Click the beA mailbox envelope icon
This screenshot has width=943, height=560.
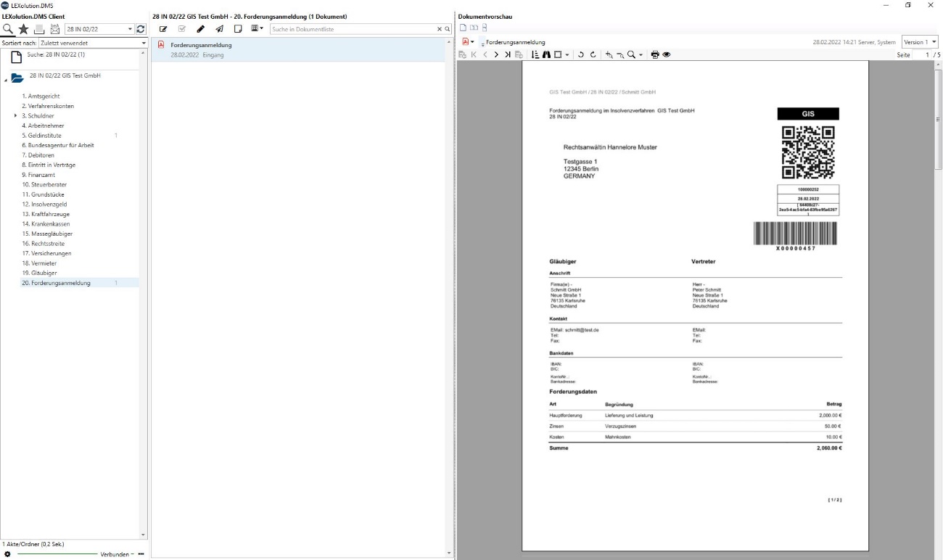[55, 29]
